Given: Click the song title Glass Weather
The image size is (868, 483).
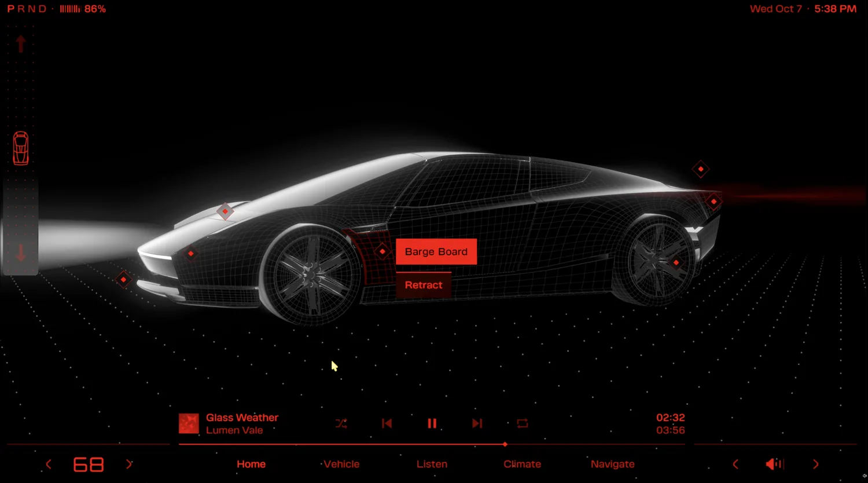Looking at the screenshot, I should coord(242,418).
